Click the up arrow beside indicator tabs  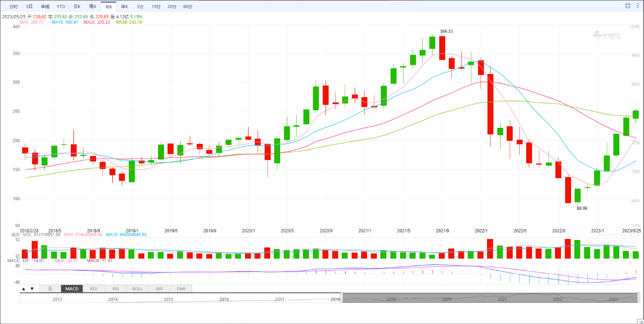click(x=23, y=289)
